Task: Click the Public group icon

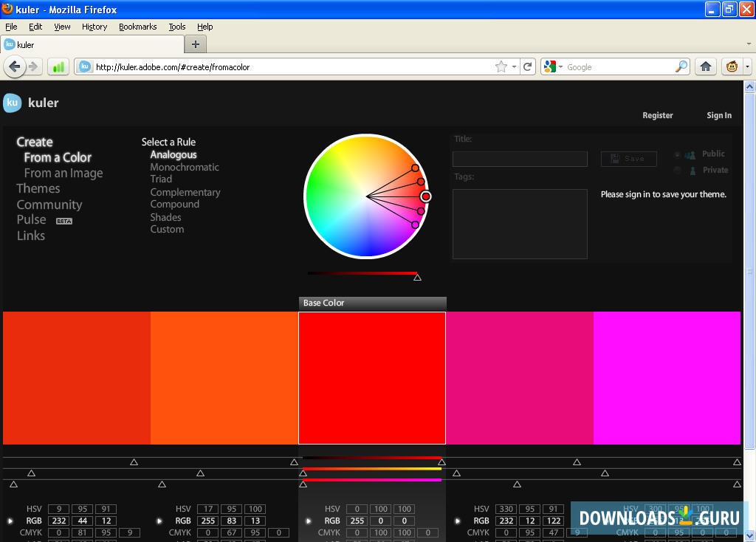Action: pyautogui.click(x=690, y=154)
